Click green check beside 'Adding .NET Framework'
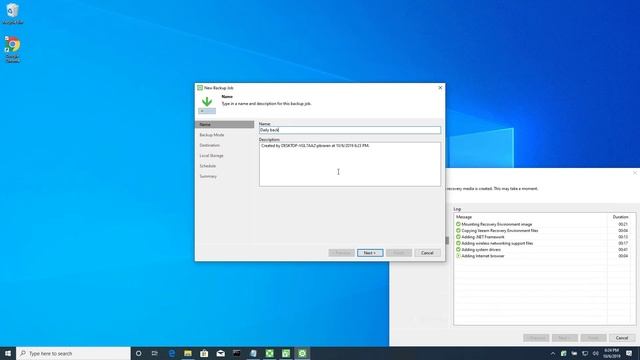Viewport: 640px width, 360px height. point(458,237)
